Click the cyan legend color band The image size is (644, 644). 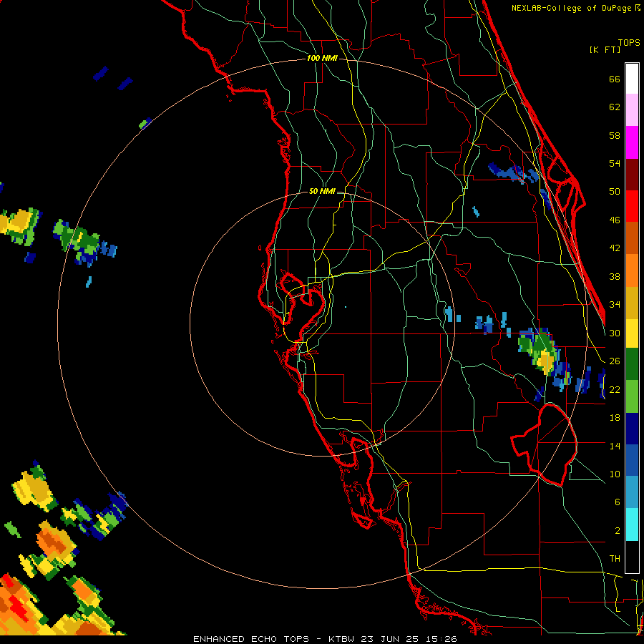[632, 525]
